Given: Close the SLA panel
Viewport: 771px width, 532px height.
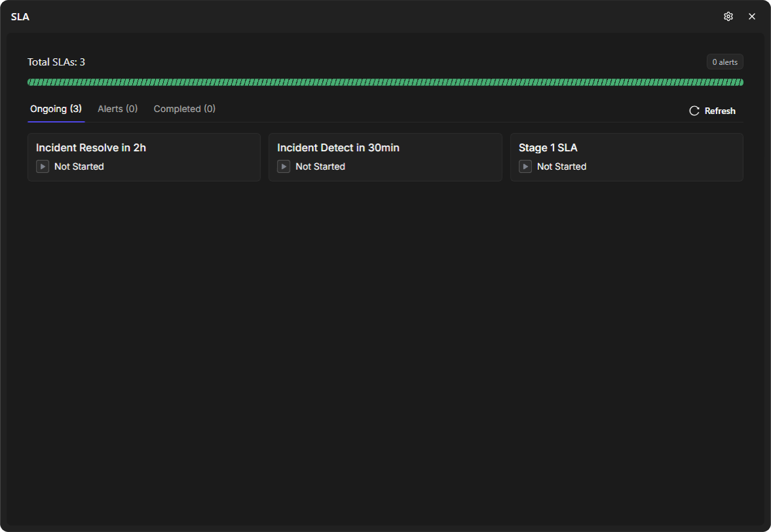Looking at the screenshot, I should coord(752,16).
